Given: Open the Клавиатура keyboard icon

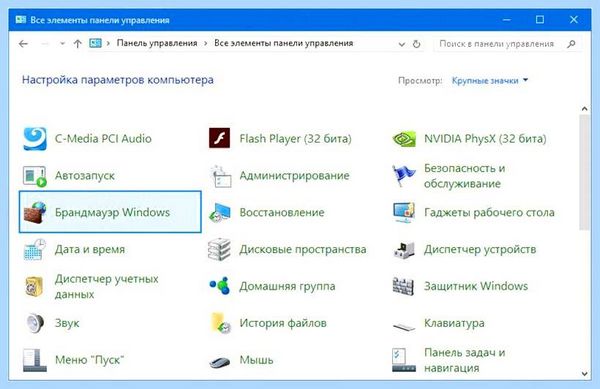Looking at the screenshot, I should click(404, 327).
